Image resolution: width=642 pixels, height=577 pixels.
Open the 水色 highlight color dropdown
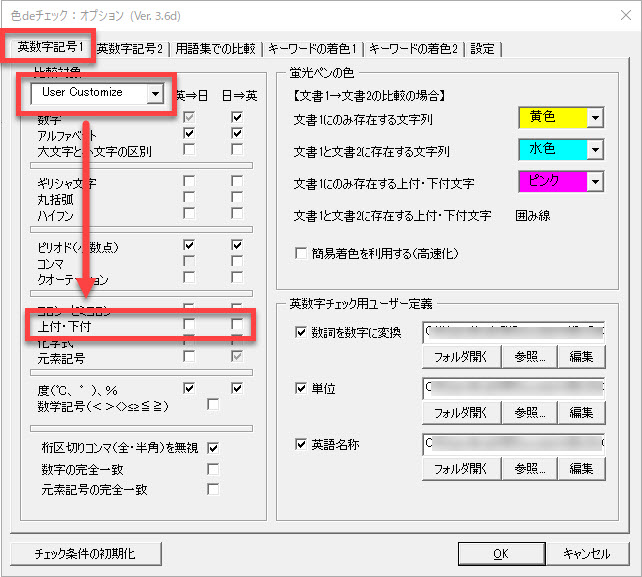tap(596, 150)
